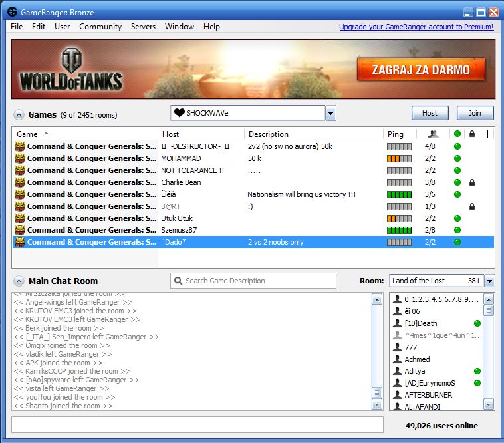504x443 pixels.
Task: Collapse the Main Chat Room section
Action: (x=19, y=281)
